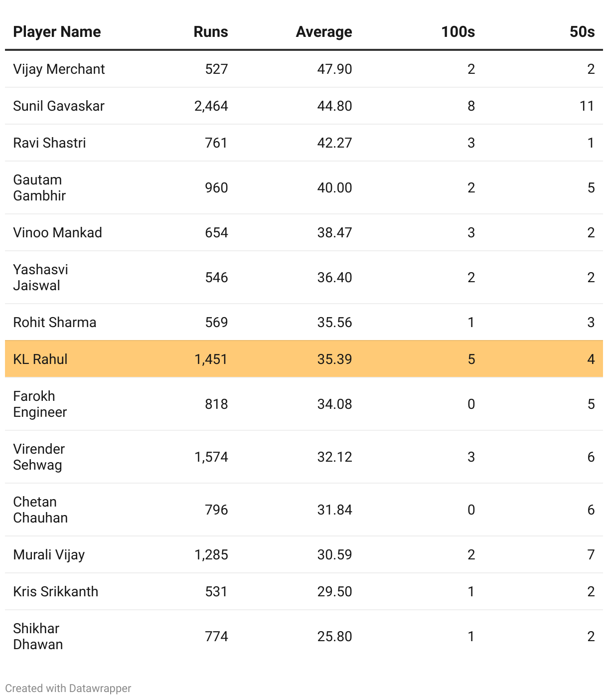Click Kris Srikkanth's name cell

[x=56, y=591]
